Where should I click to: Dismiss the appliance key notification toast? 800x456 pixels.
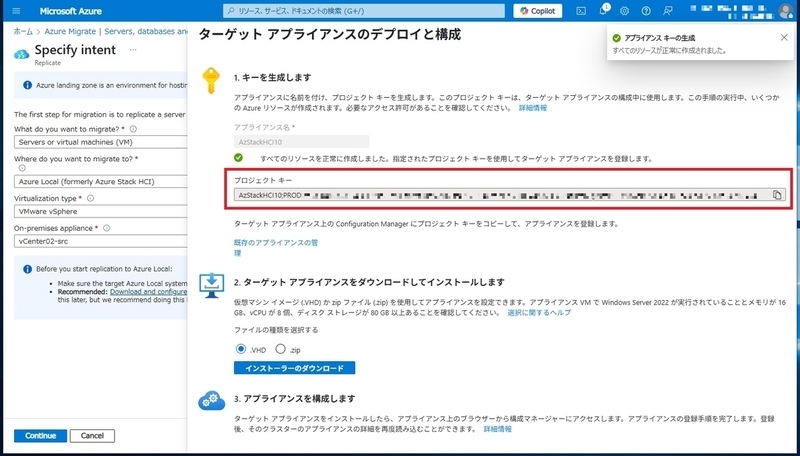tap(784, 37)
